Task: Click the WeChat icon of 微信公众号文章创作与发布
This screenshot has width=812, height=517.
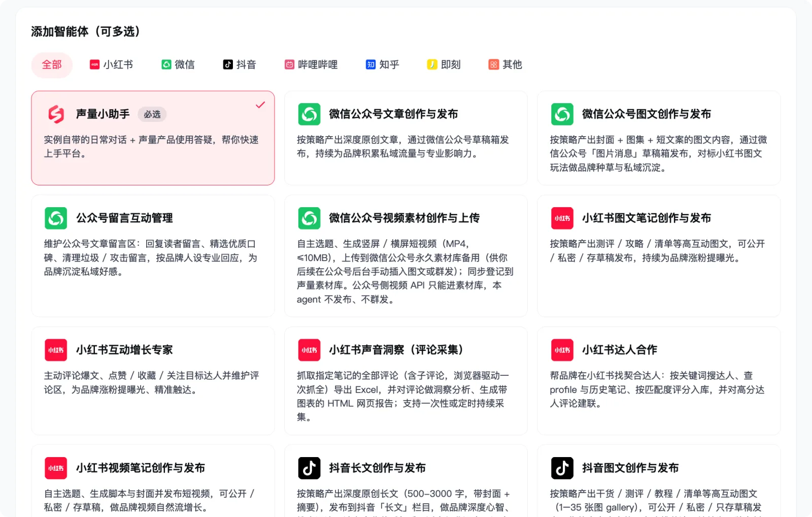Action: point(309,114)
